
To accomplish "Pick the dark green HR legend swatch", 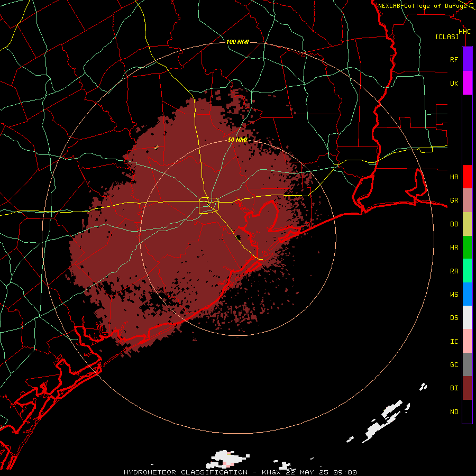I will (467, 247).
